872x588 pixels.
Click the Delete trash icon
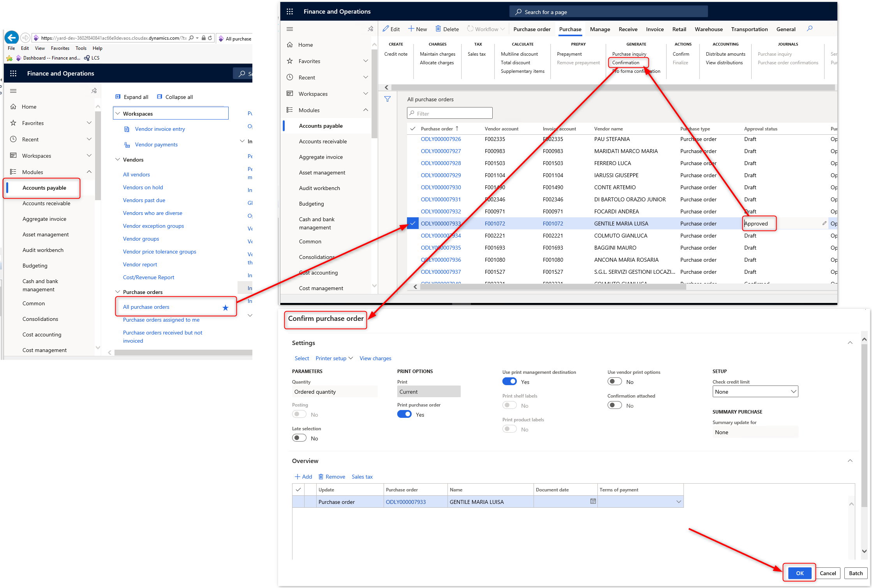(x=438, y=29)
